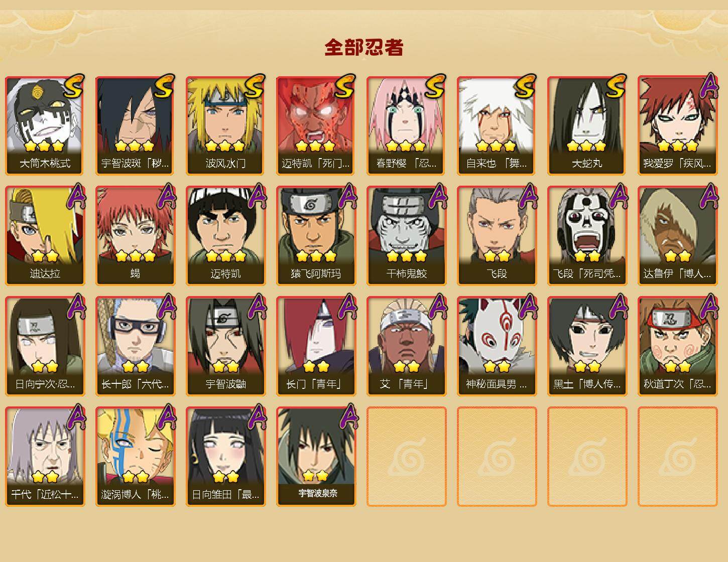Open the 宇智波泉奈 character card

[x=316, y=457]
